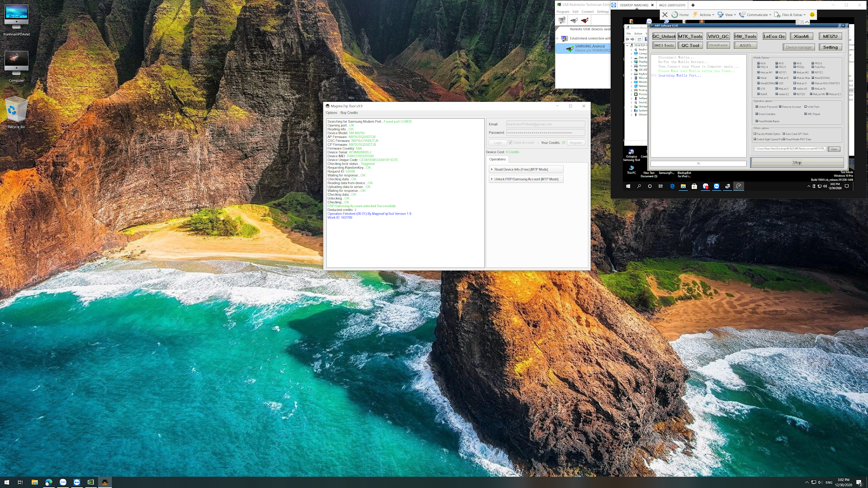
Task: Open the Zalo app from the taskbar
Action: (x=63, y=482)
